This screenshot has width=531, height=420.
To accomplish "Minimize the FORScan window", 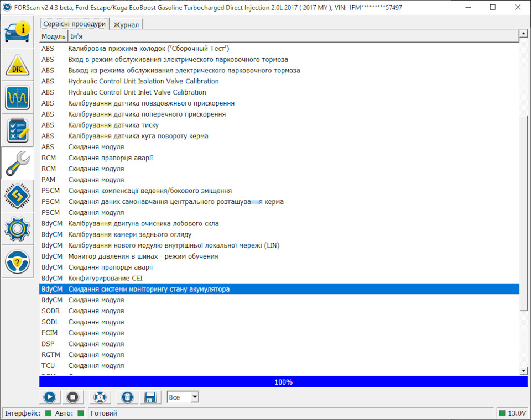I will (x=468, y=7).
